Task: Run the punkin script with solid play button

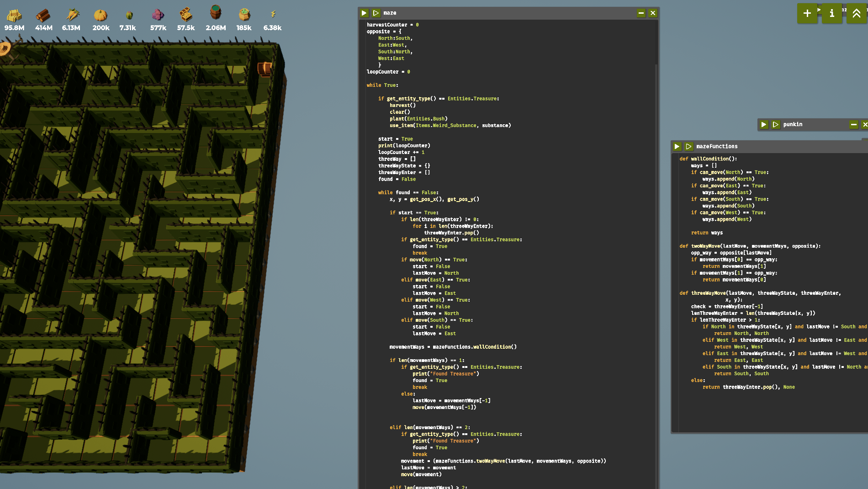Action: point(764,124)
